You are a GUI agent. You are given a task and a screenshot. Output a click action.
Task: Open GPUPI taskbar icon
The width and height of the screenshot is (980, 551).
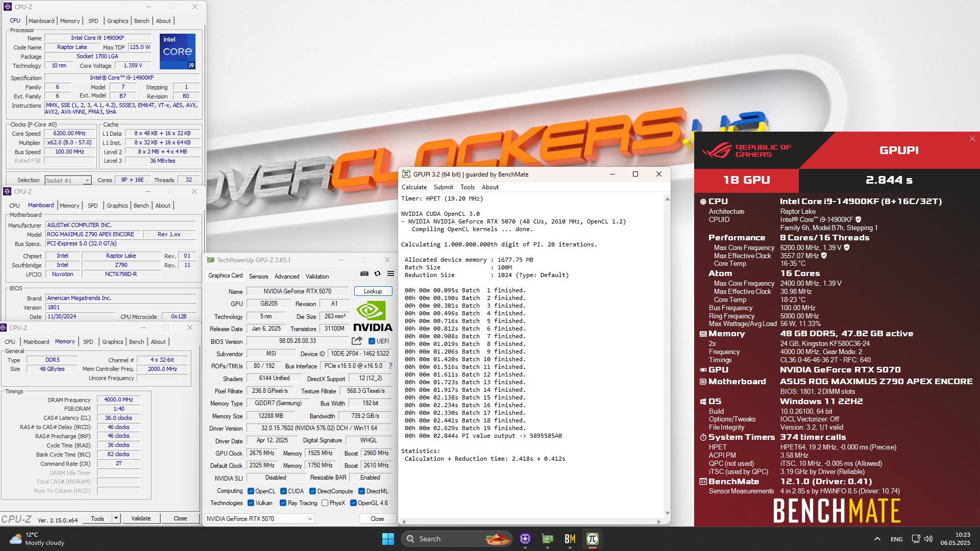click(x=593, y=539)
